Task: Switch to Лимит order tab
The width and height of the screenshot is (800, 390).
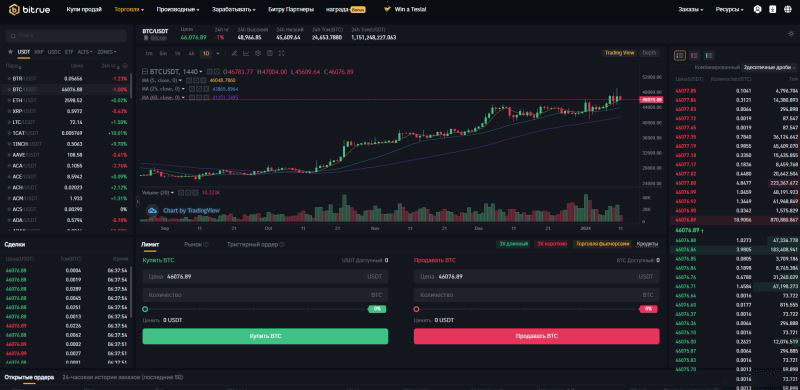Action: 150,245
